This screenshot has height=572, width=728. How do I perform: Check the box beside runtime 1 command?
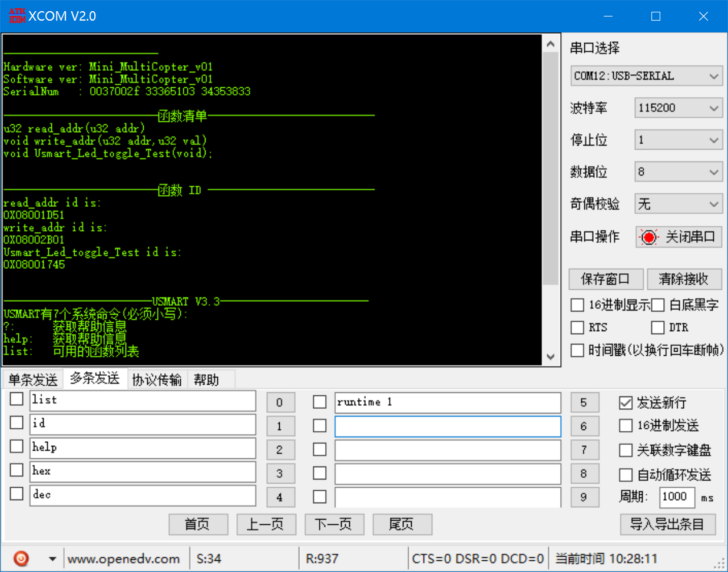(x=319, y=402)
